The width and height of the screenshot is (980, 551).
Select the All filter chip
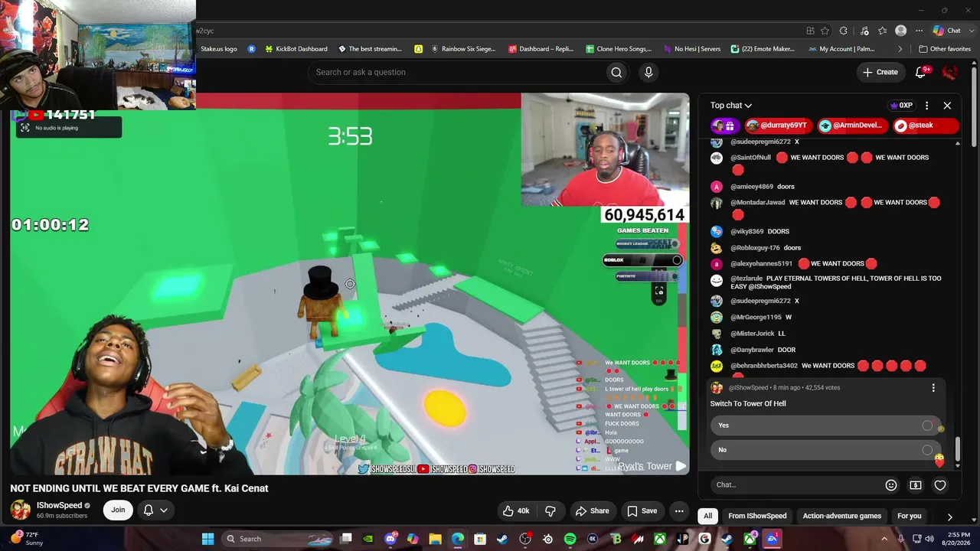pyautogui.click(x=708, y=516)
